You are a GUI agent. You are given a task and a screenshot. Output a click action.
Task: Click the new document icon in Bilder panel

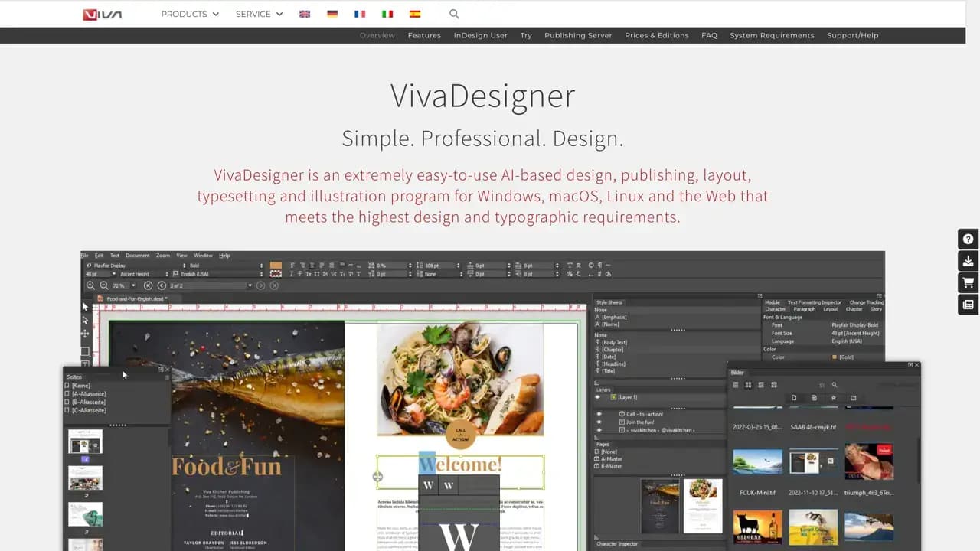coord(794,398)
